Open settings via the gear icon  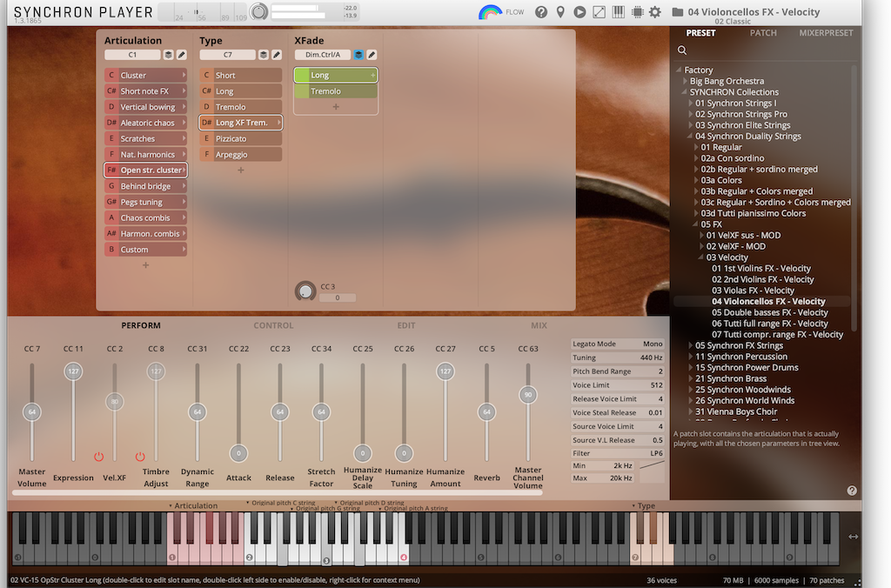pos(655,12)
